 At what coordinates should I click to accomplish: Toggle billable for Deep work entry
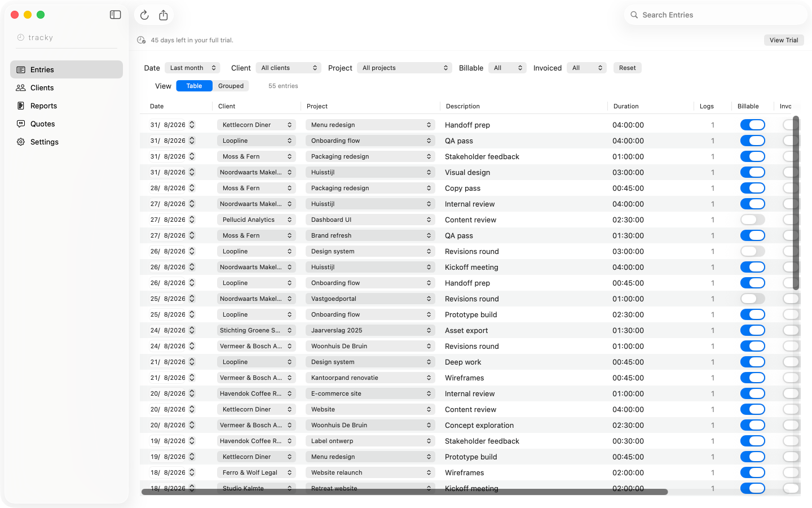(753, 362)
